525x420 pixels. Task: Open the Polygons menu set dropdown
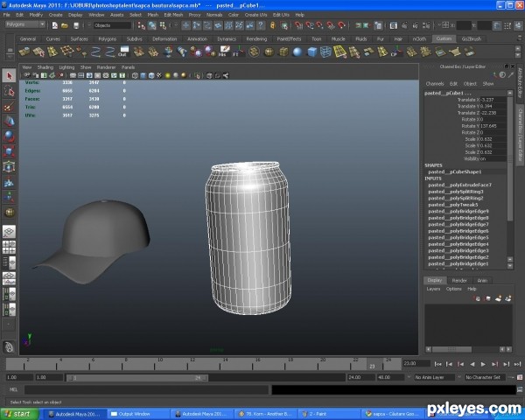pos(25,24)
